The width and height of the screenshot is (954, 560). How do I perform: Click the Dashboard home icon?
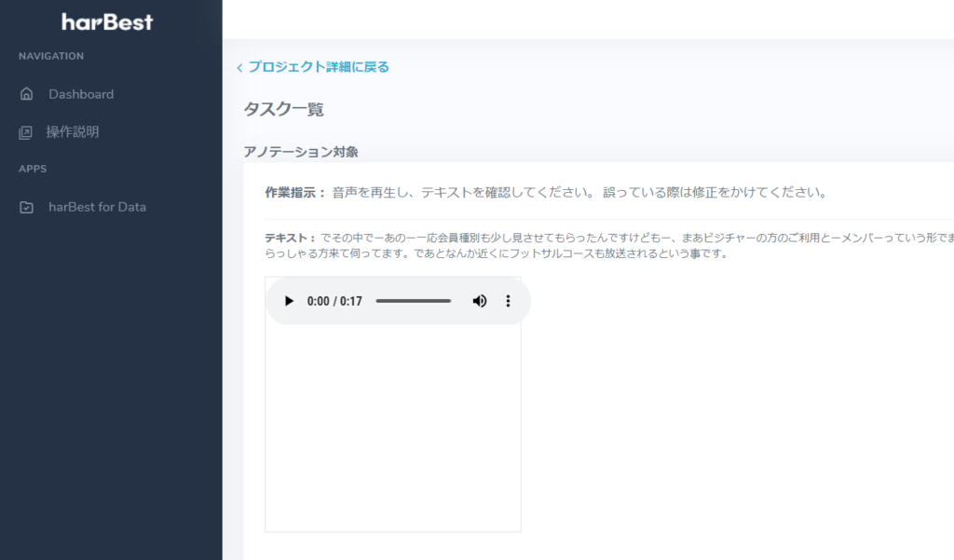[x=26, y=94]
